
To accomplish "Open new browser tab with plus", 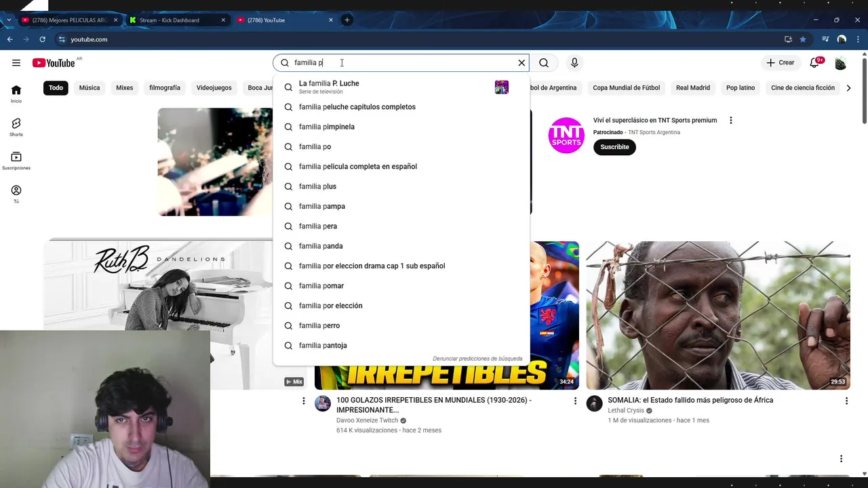I will click(347, 20).
